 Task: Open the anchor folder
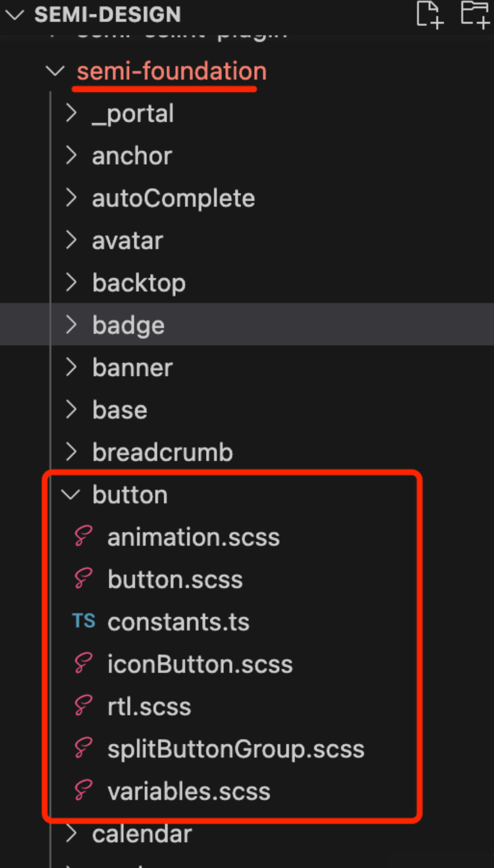click(x=132, y=156)
